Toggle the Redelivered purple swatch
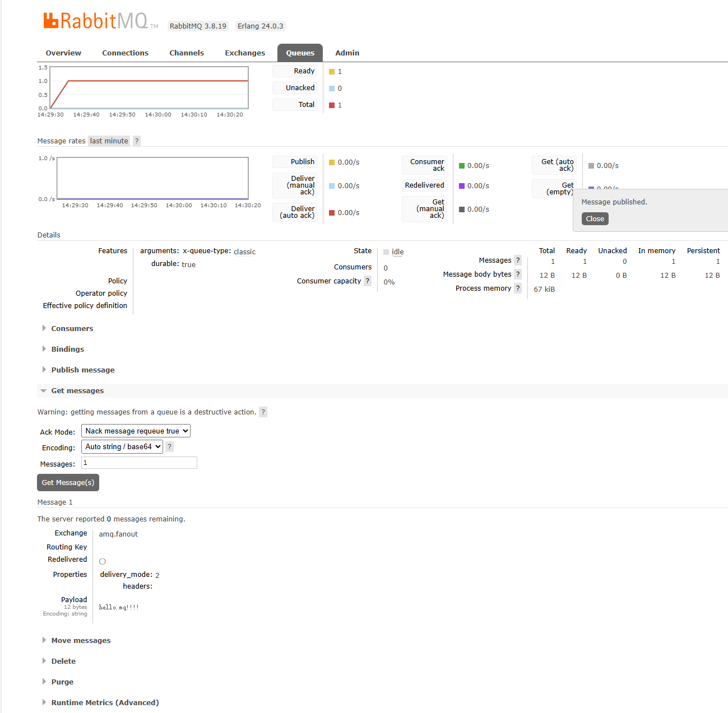 pos(462,186)
